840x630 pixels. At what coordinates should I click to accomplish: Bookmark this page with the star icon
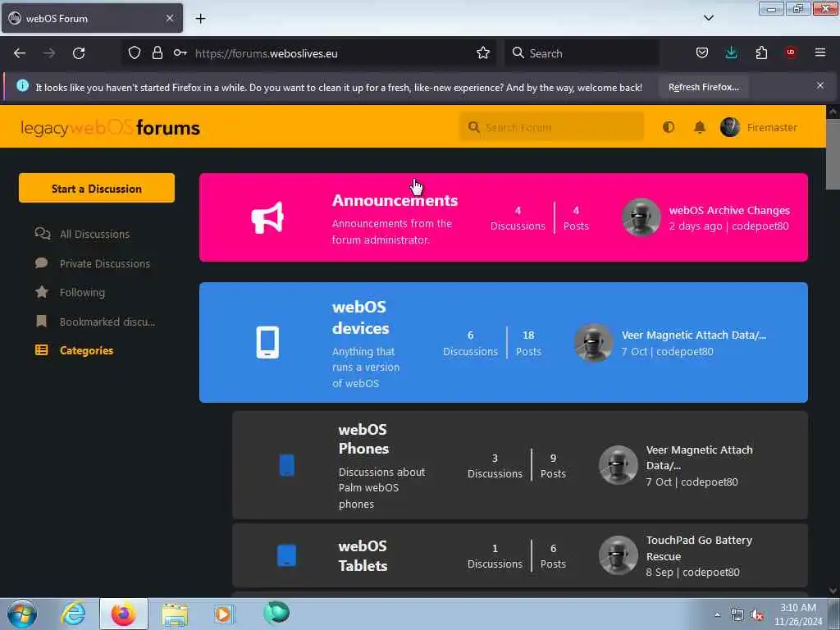tap(483, 52)
